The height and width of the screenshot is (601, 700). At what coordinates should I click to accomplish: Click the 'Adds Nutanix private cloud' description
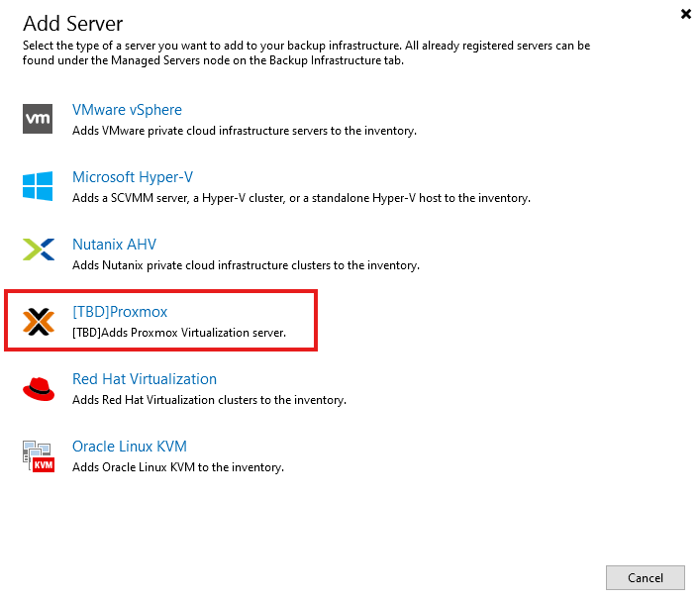coord(246,265)
